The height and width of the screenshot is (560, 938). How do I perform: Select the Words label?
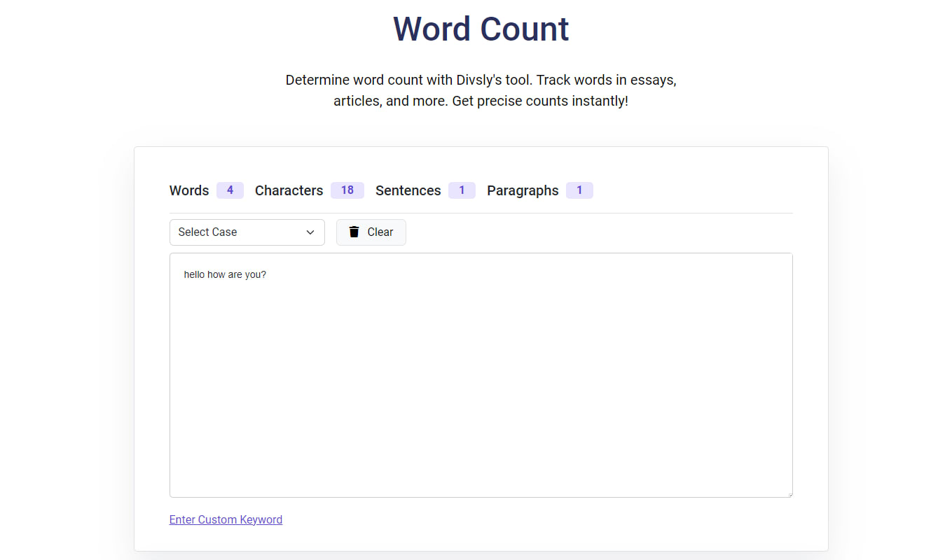coord(189,190)
